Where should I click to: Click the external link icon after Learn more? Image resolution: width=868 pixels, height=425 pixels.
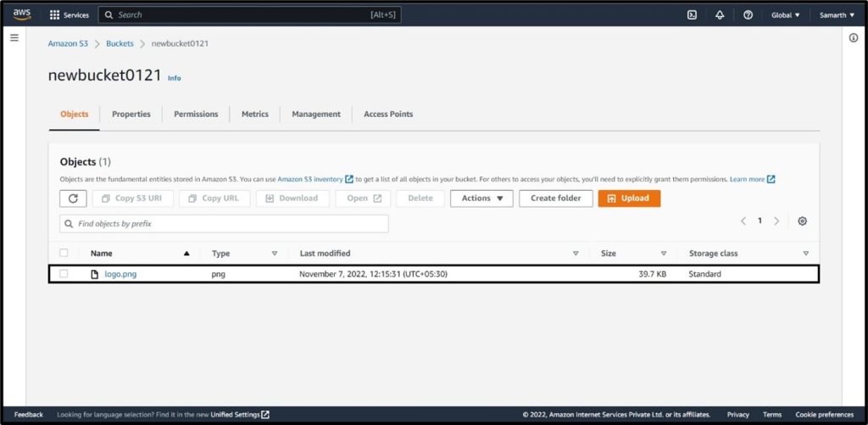[x=771, y=180]
